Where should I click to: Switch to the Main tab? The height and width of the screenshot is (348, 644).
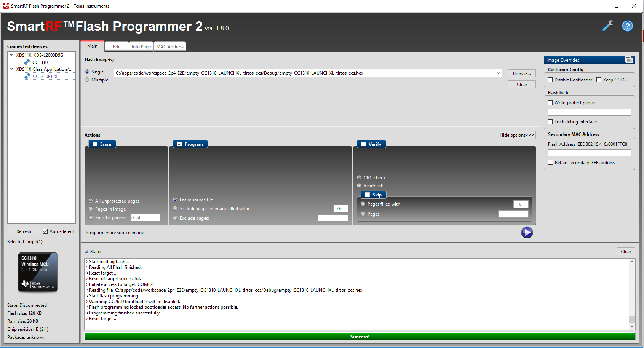pos(93,46)
